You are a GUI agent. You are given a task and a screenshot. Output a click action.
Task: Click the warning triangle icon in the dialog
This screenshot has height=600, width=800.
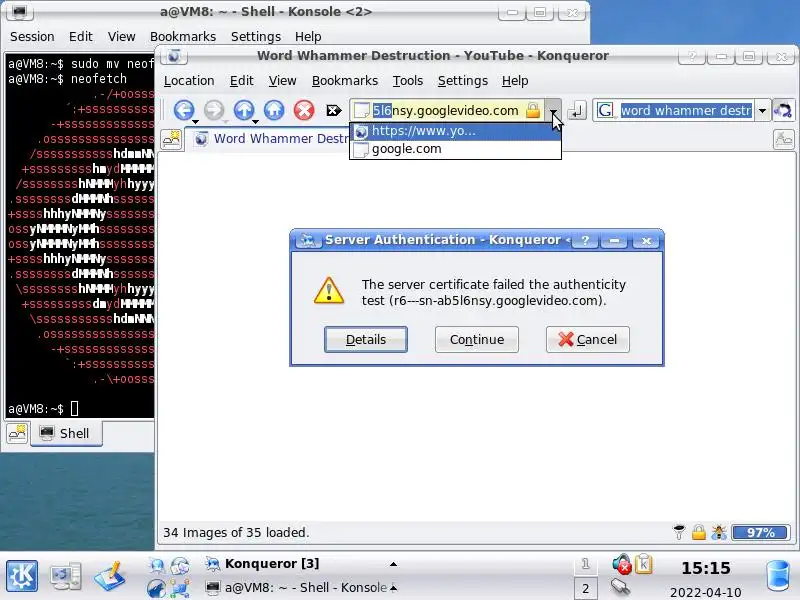[329, 291]
